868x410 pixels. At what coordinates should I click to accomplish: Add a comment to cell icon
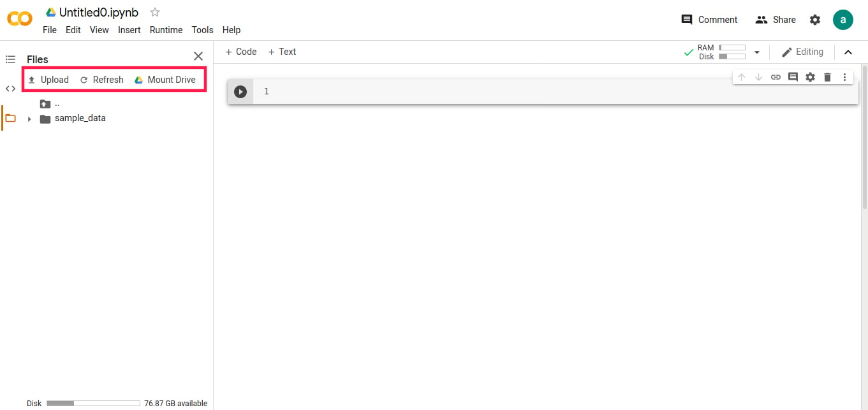(x=793, y=77)
